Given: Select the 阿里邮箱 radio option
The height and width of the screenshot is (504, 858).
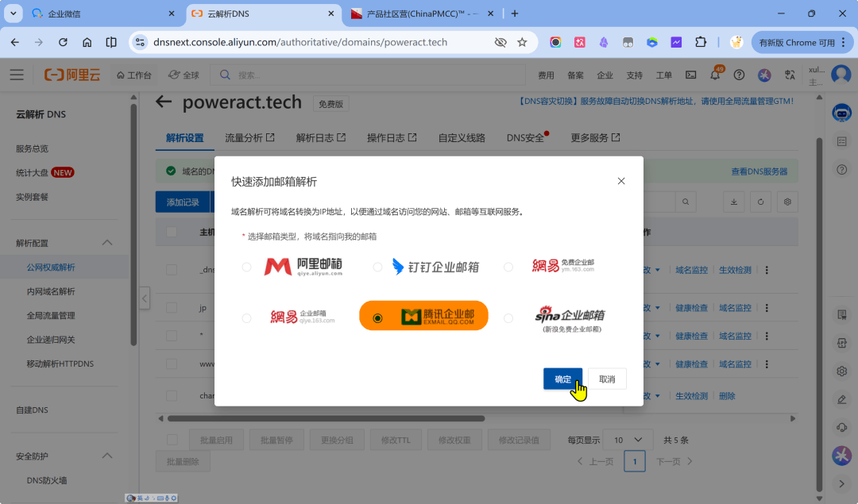Looking at the screenshot, I should pyautogui.click(x=247, y=267).
